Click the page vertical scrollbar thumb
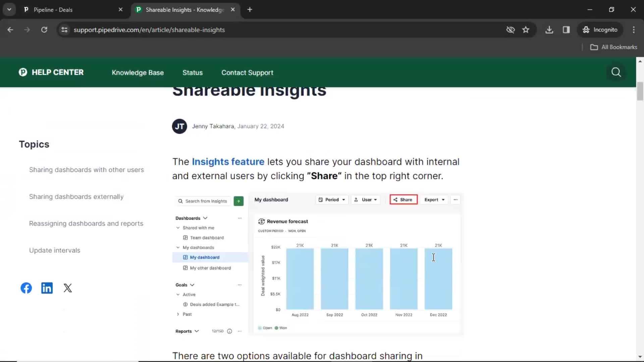The height and width of the screenshot is (362, 644). click(640, 91)
